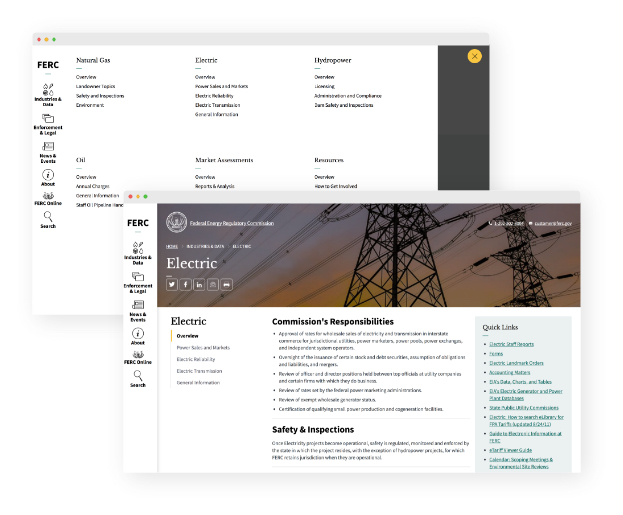Open Enforcement & Legal in the front window sidebar
The width and height of the screenshot is (623, 515).
[138, 283]
